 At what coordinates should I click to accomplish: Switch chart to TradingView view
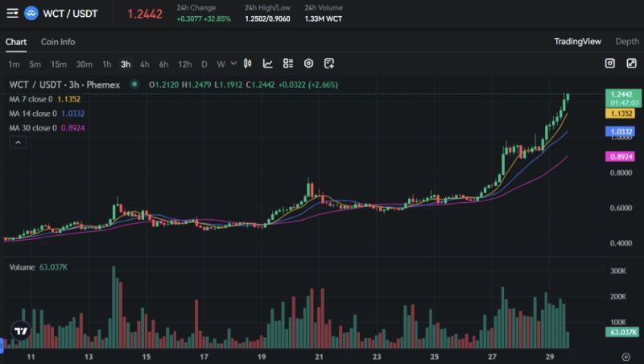tap(578, 41)
